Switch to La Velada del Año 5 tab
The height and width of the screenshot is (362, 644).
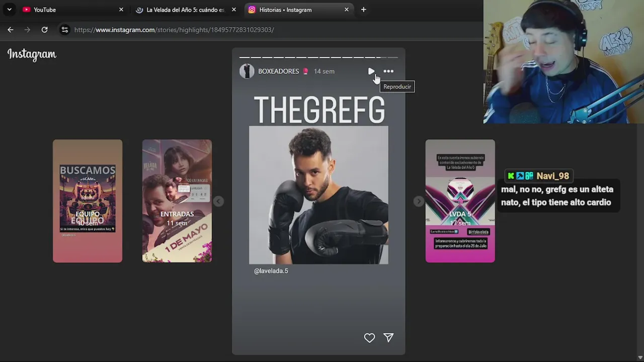(185, 10)
